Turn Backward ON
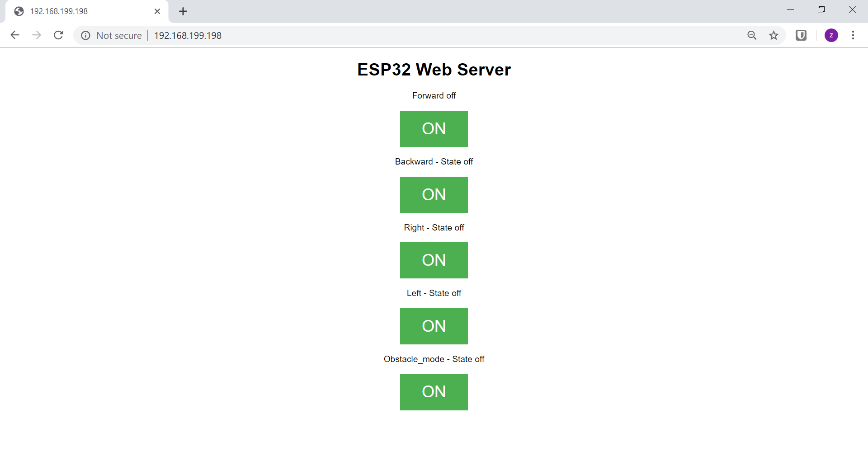The width and height of the screenshot is (868, 461). 434,195
